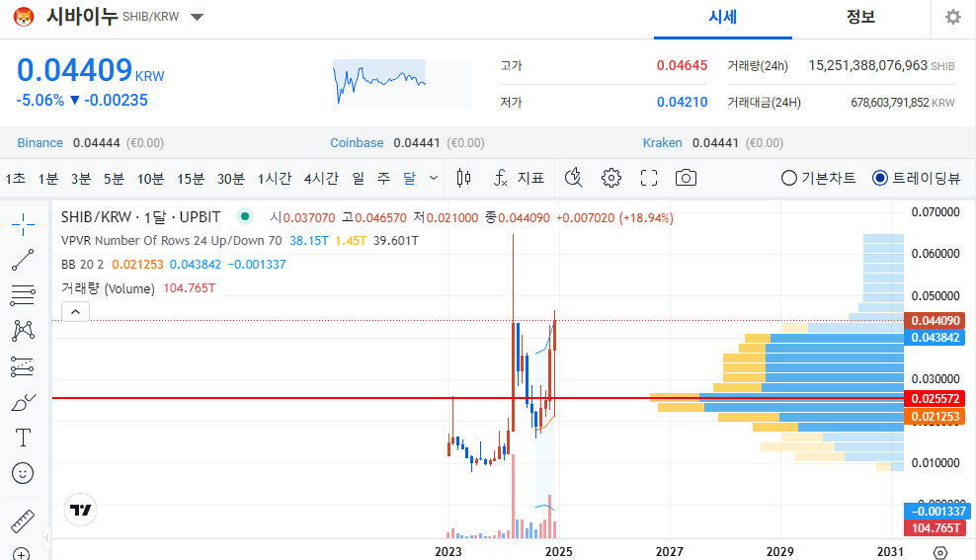Viewport: 976px width, 560px height.
Task: Take a chart snapshot with camera
Action: 686,179
